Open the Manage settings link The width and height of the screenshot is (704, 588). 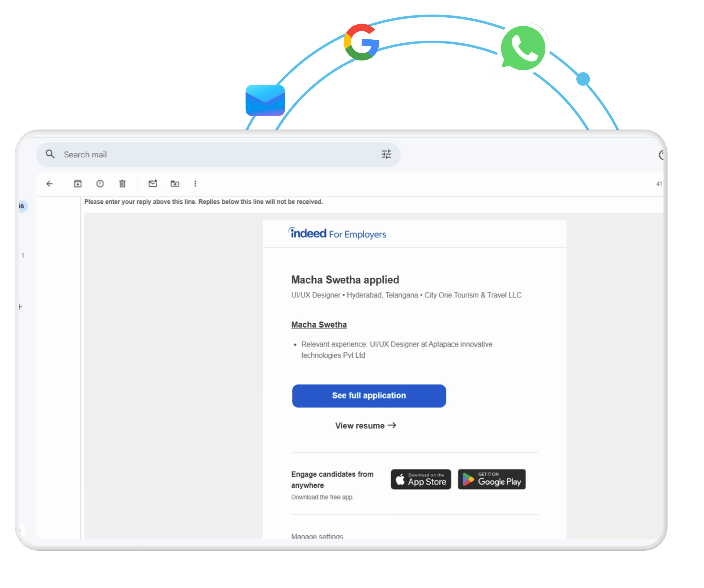click(x=317, y=536)
